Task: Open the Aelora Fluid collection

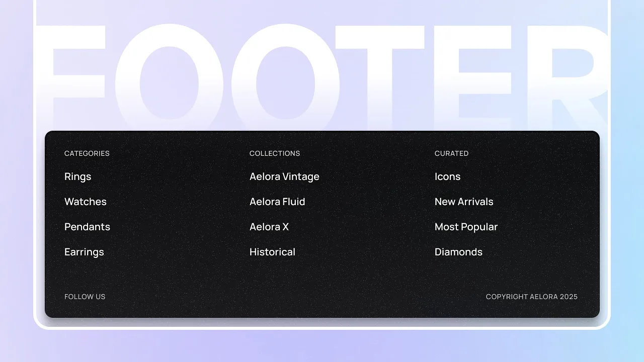Action: click(277, 202)
